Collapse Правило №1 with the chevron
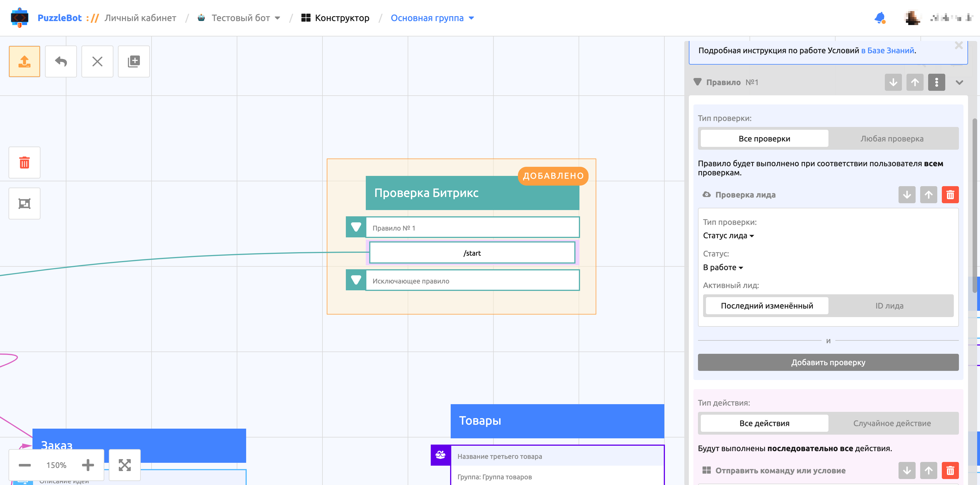 pos(959,83)
